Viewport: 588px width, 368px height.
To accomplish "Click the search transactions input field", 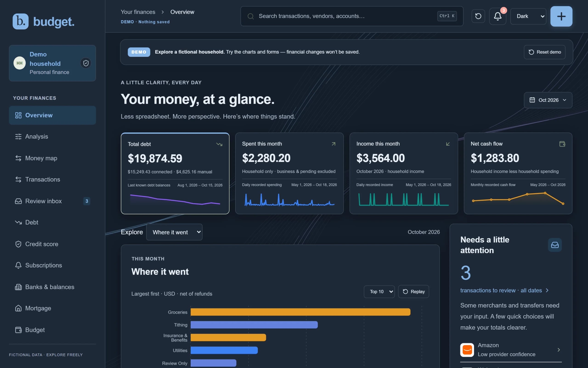I will click(352, 16).
